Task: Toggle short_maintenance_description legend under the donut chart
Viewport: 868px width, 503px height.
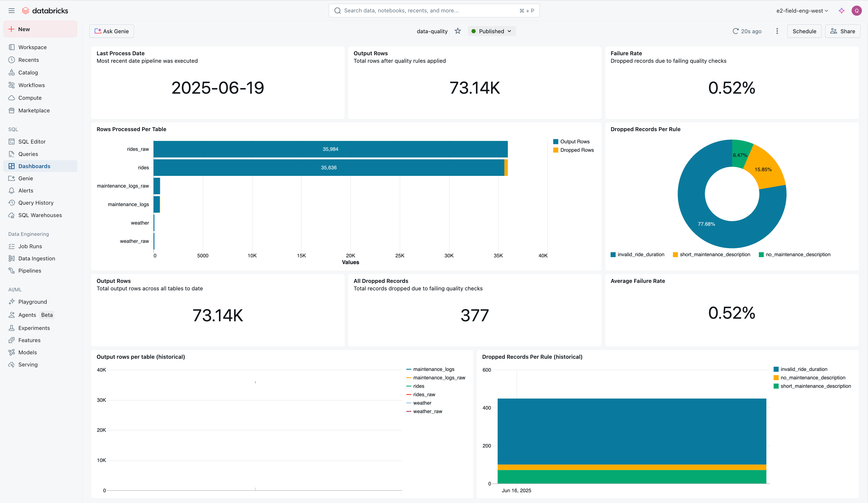Action: pyautogui.click(x=711, y=254)
